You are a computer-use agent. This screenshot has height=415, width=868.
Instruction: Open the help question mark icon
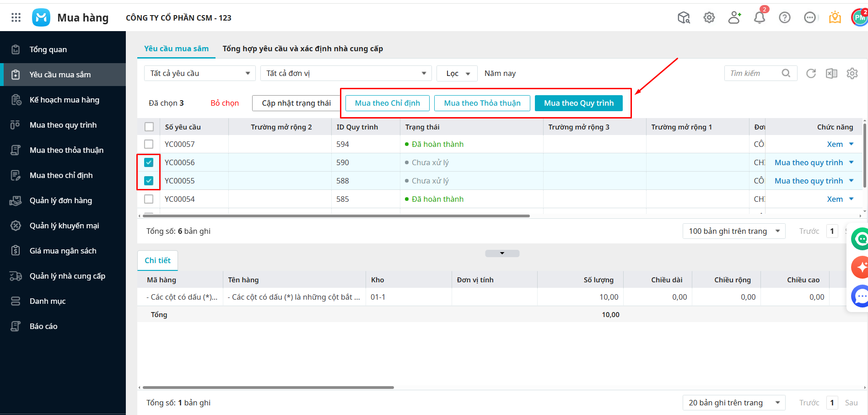[x=785, y=17]
